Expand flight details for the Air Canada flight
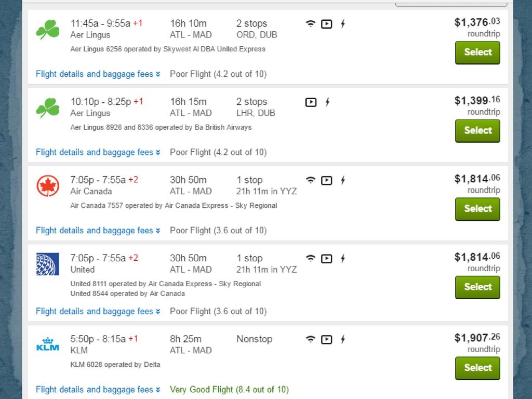The height and width of the screenshot is (399, 532). point(98,230)
